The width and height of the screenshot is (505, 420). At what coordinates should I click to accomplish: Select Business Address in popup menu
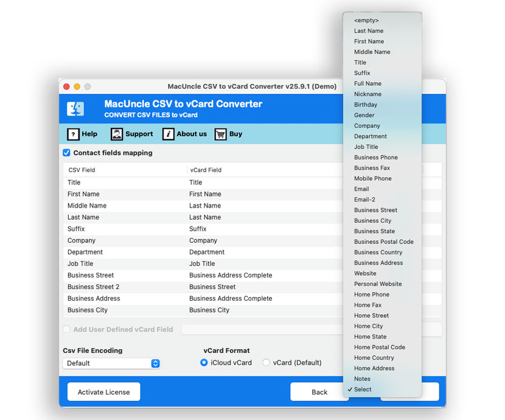click(382, 263)
